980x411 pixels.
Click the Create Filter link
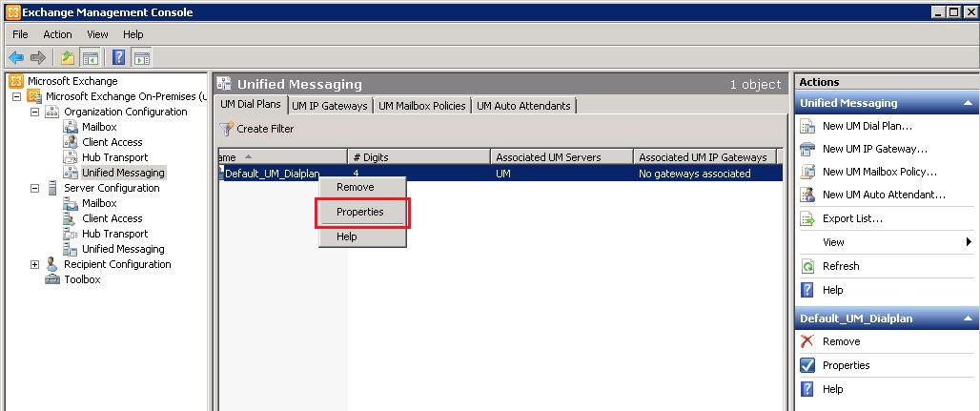(x=265, y=129)
